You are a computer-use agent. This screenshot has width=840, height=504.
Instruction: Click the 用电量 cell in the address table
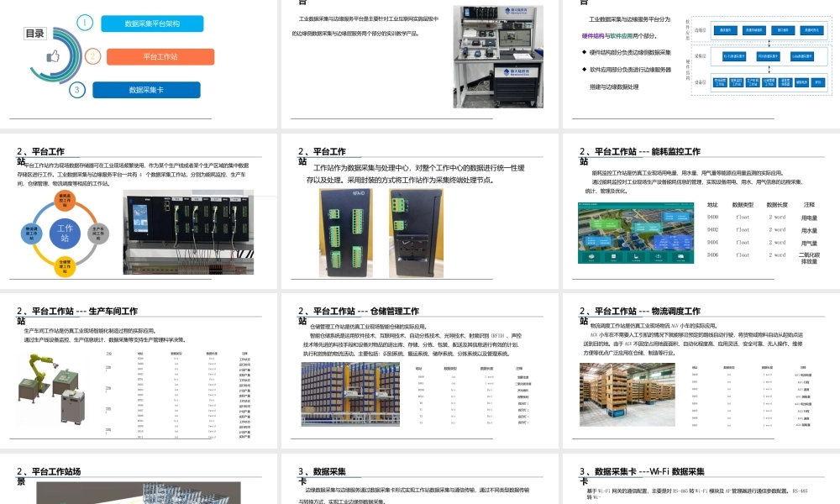point(809,218)
